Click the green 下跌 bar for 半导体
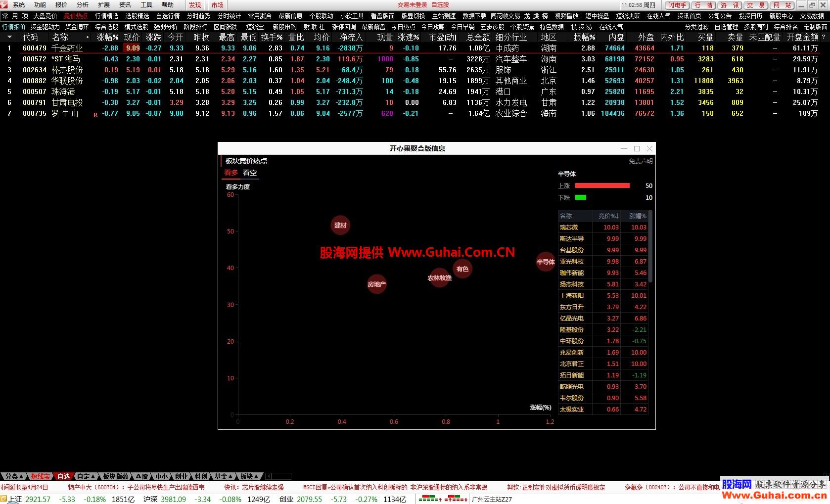This screenshot has height=504, width=830. pyautogui.click(x=581, y=197)
